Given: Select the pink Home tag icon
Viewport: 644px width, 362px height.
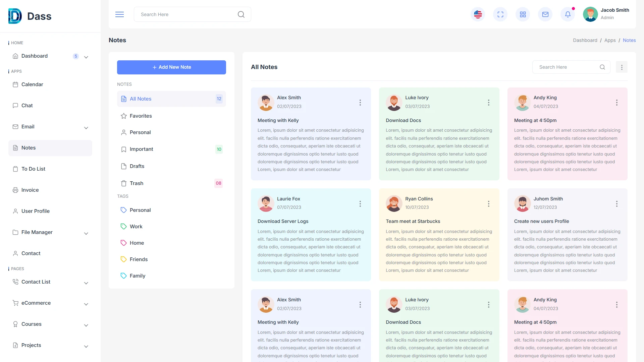Looking at the screenshot, I should click(x=123, y=243).
